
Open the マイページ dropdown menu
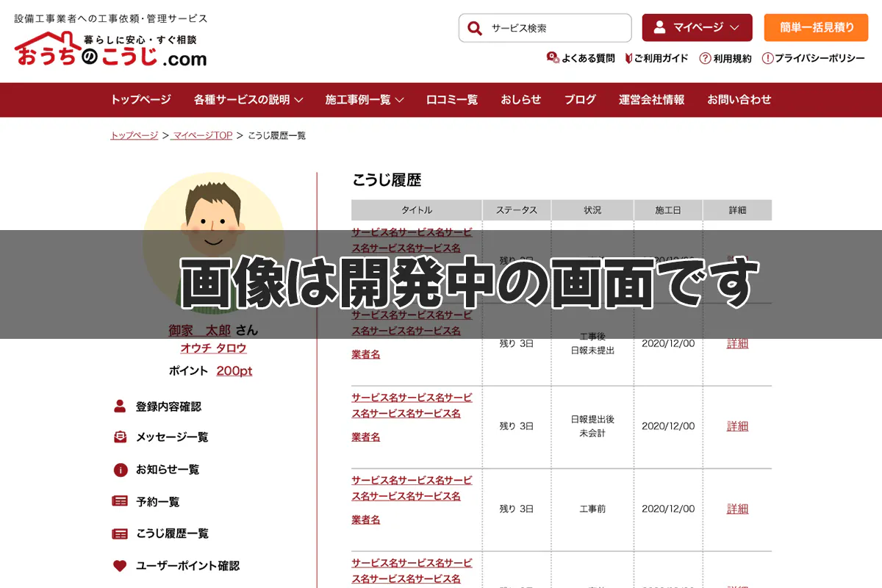coord(696,27)
